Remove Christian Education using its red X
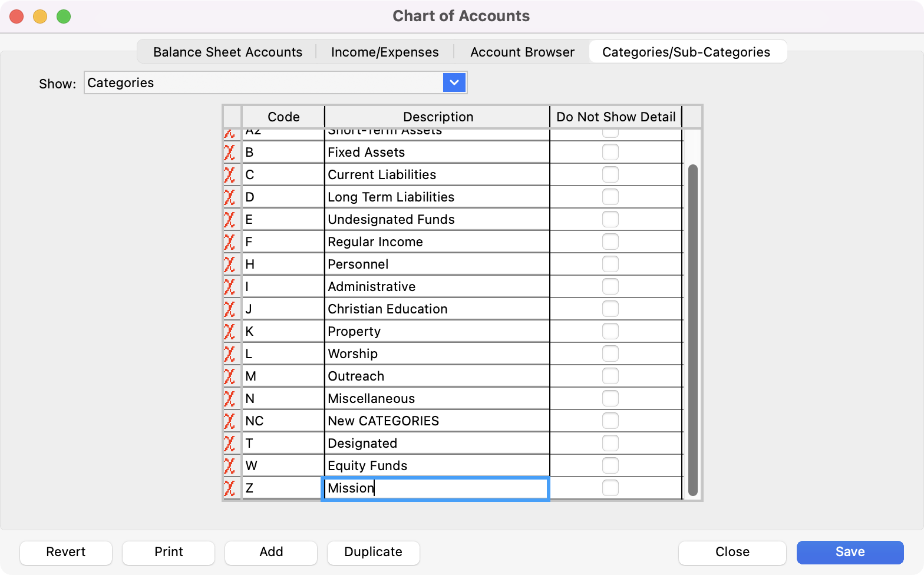Viewport: 924px width, 575px height. [230, 309]
